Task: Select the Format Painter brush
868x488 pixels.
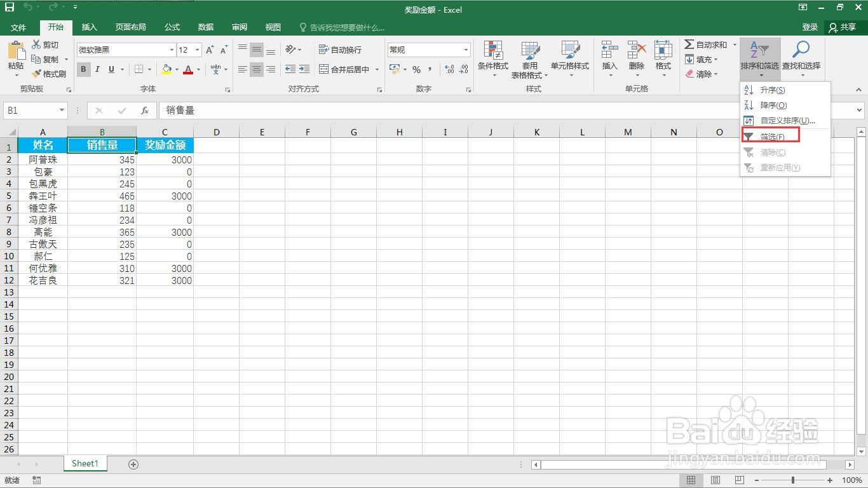Action: coord(36,74)
